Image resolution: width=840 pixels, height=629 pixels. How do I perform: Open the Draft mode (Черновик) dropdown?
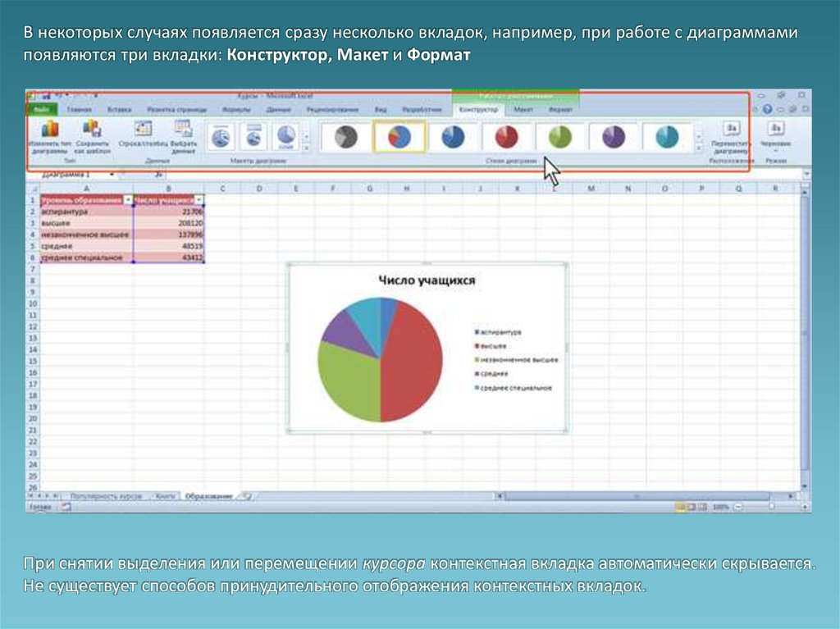[776, 137]
